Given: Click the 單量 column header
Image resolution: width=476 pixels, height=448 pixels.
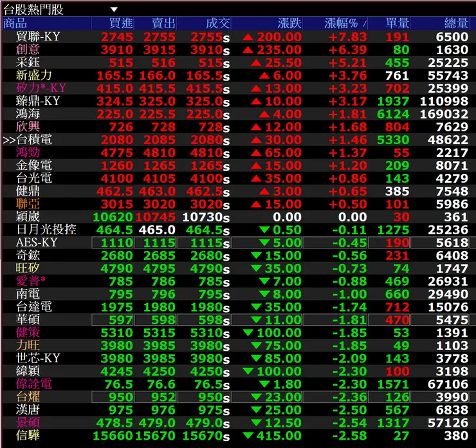Looking at the screenshot, I should [398, 23].
